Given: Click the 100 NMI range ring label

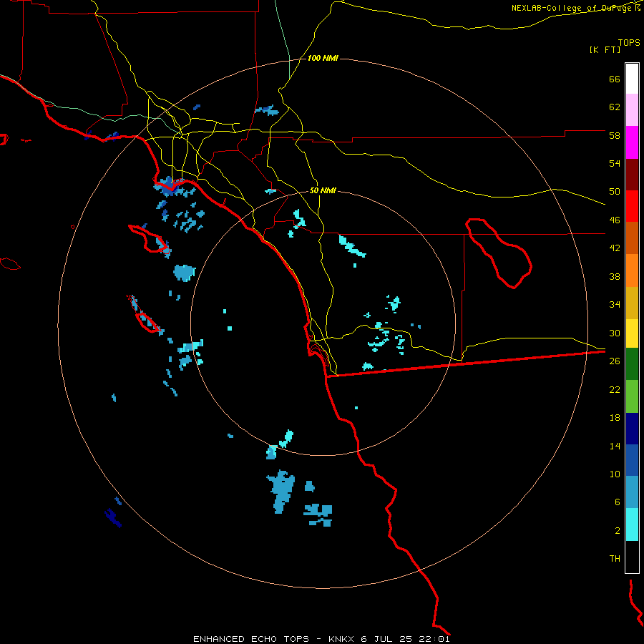Looking at the screenshot, I should coord(323,59).
